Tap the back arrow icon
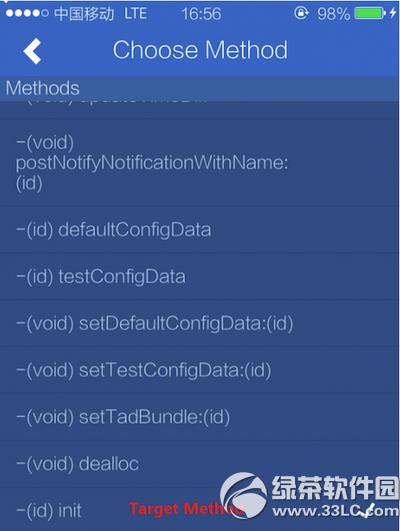The height and width of the screenshot is (531, 400). pos(33,51)
